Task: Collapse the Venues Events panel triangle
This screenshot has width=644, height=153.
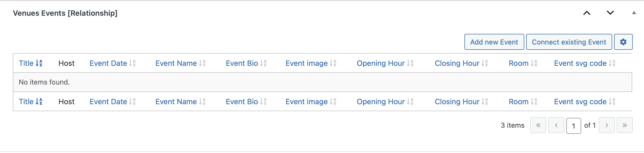Action: (634, 13)
